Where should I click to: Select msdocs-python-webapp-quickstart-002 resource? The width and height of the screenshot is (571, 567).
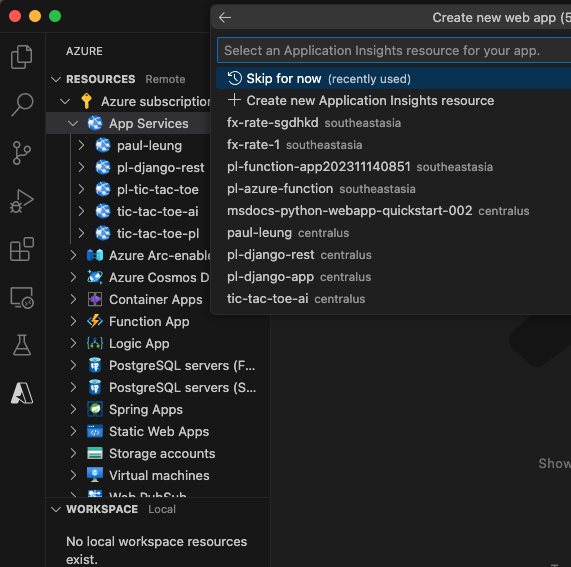point(394,211)
